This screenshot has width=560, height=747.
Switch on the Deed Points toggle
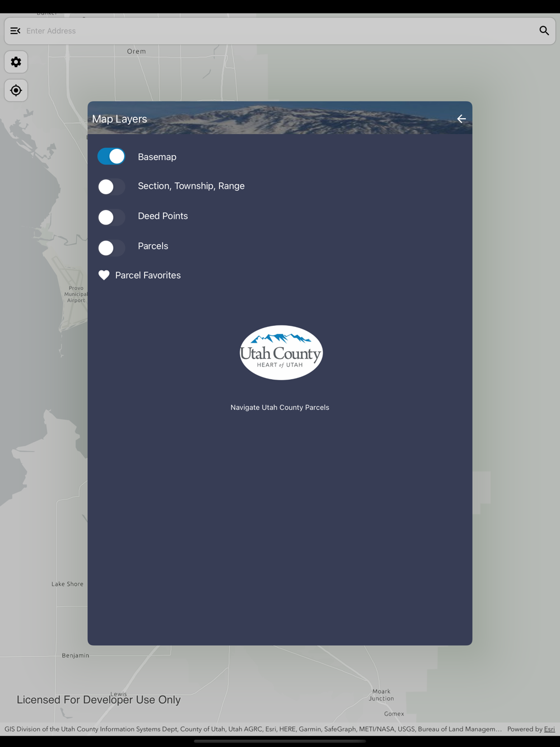[x=111, y=217]
